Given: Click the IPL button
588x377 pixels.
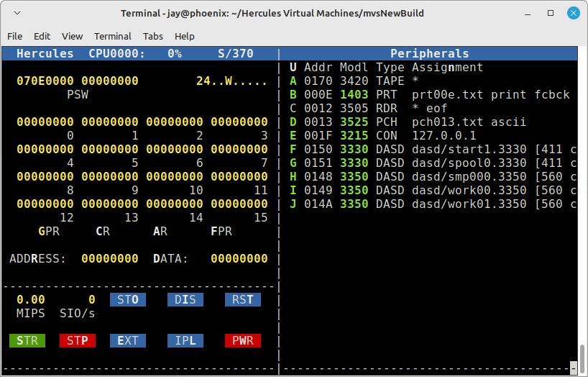Looking at the screenshot, I should (x=185, y=340).
